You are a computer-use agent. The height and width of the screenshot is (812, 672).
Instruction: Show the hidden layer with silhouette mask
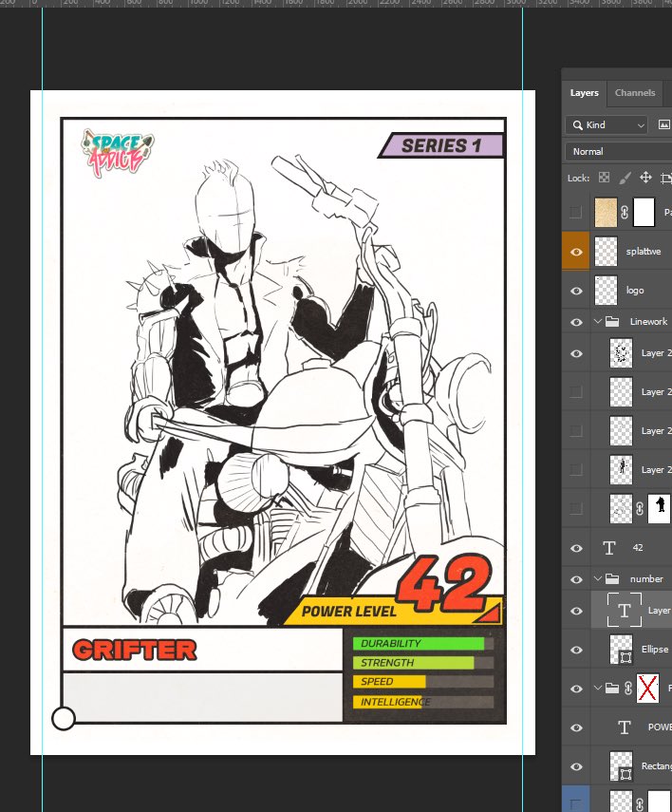pos(576,508)
